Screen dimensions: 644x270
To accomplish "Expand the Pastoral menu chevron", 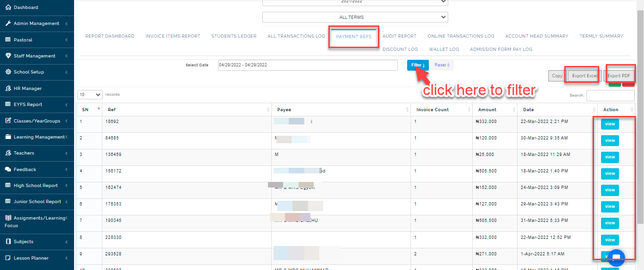I will point(67,40).
